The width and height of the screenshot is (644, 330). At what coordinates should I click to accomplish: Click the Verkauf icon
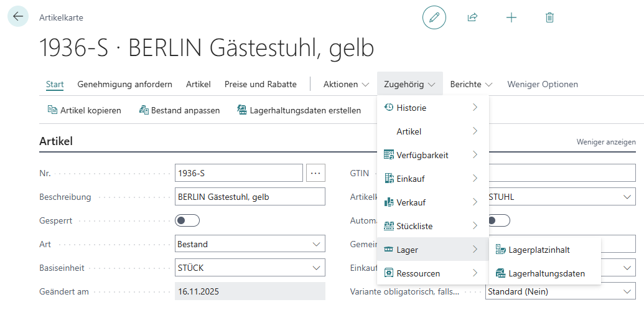tap(388, 202)
